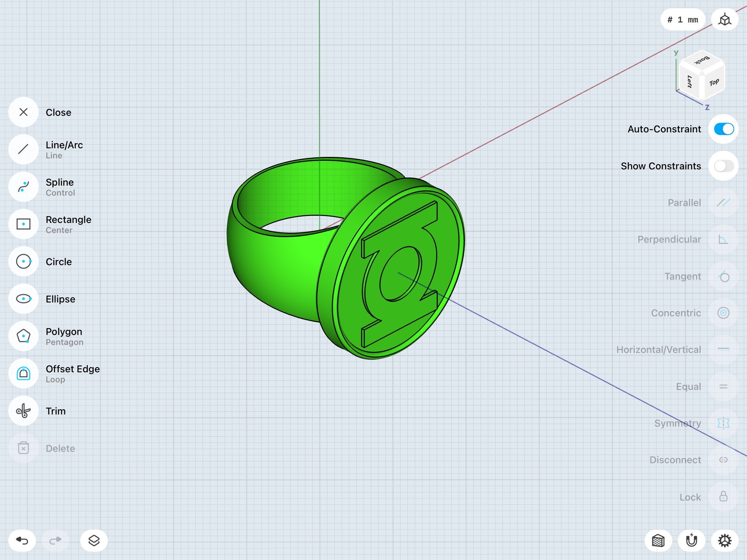Click the Auto-Constraint label
The height and width of the screenshot is (560, 747).
(x=664, y=129)
